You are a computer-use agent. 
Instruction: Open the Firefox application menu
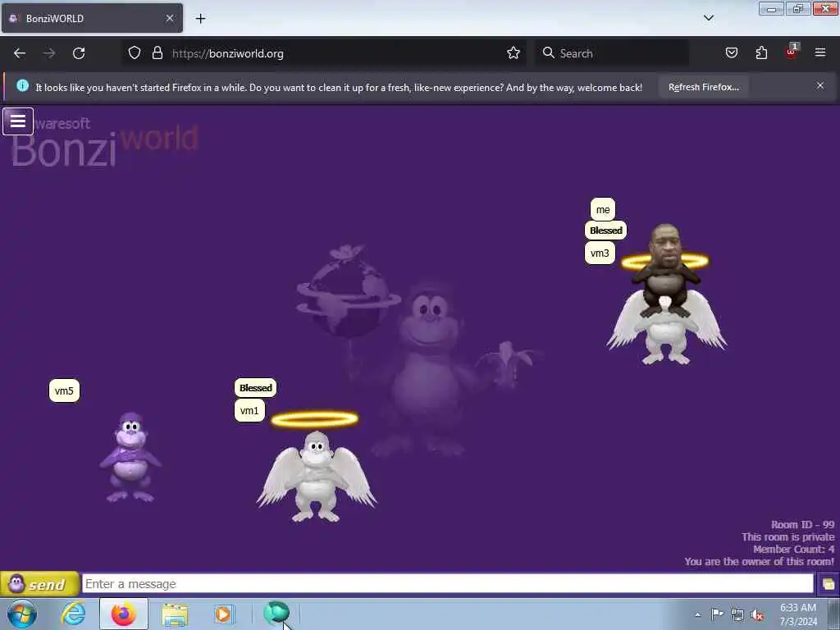(820, 52)
